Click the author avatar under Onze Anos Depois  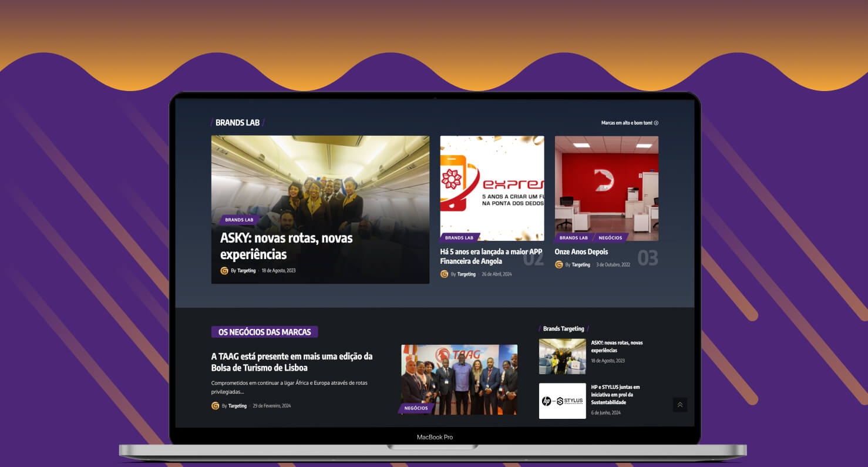(559, 265)
